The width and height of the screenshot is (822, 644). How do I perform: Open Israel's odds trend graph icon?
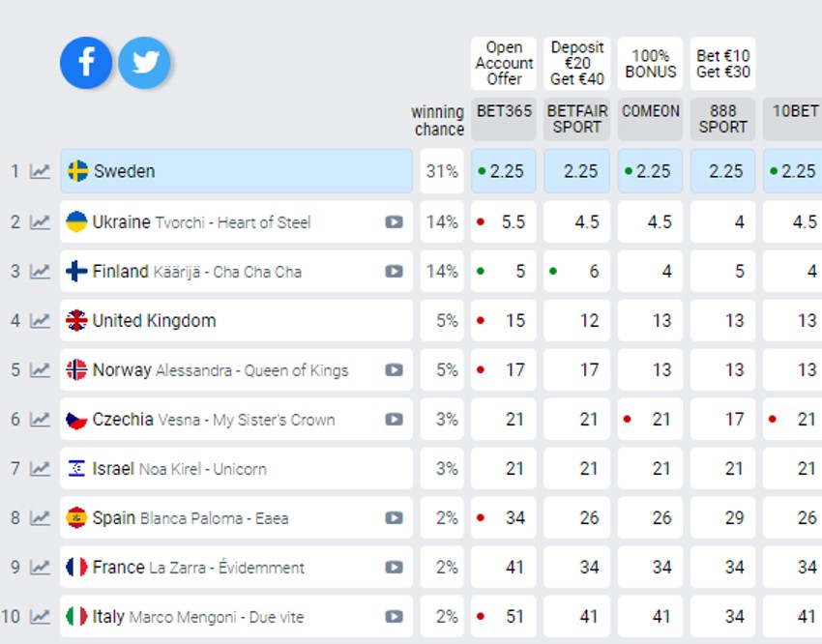click(x=40, y=469)
